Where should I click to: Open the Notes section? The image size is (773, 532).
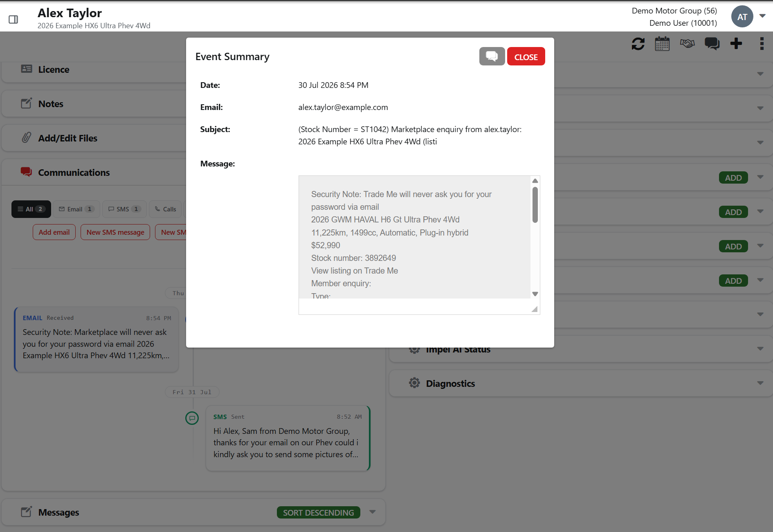point(51,104)
